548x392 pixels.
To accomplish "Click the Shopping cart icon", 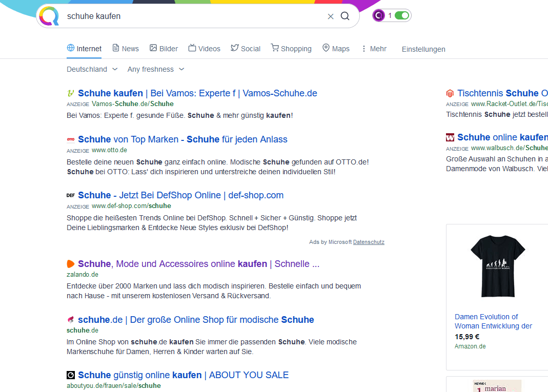I will point(275,48).
